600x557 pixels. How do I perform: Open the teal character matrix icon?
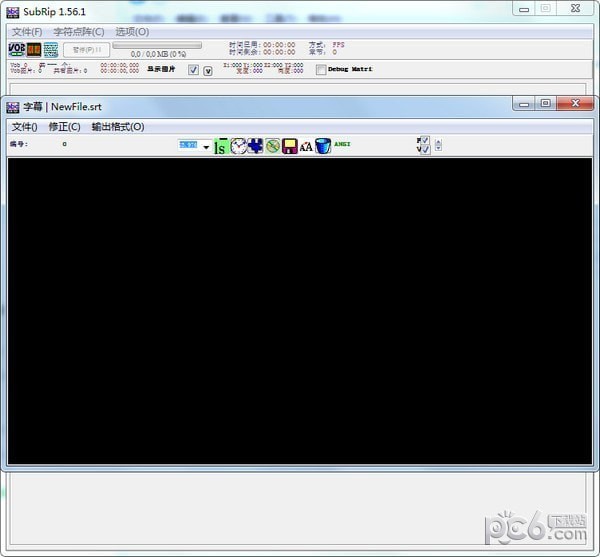pos(51,49)
